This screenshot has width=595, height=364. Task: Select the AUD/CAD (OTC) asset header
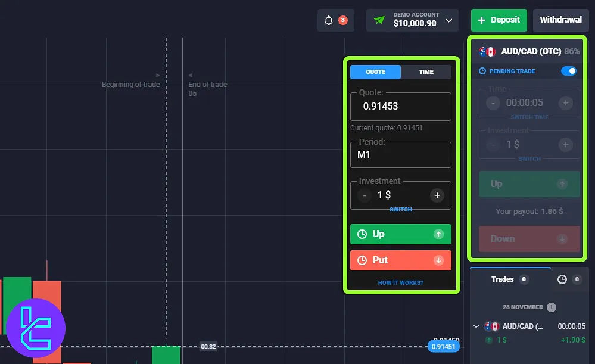pos(529,51)
